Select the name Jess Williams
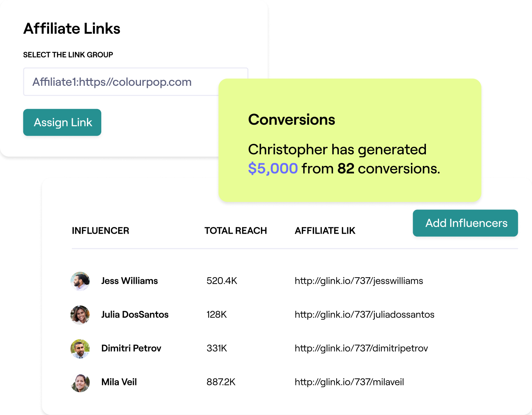 (129, 281)
